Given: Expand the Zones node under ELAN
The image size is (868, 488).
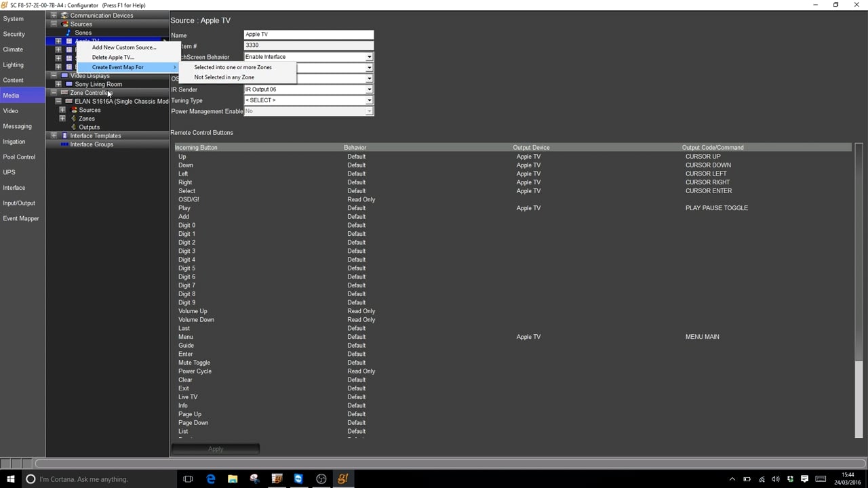Looking at the screenshot, I should [x=62, y=119].
